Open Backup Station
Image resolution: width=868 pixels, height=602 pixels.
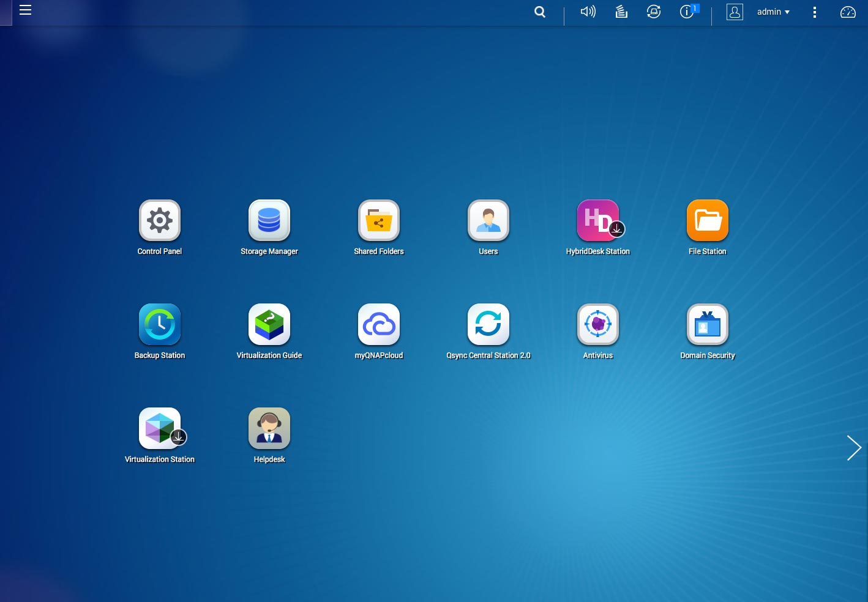click(x=160, y=325)
